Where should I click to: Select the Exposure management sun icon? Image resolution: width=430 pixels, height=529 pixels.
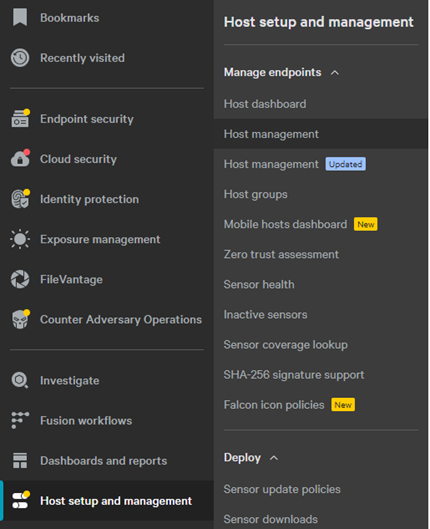click(x=20, y=239)
